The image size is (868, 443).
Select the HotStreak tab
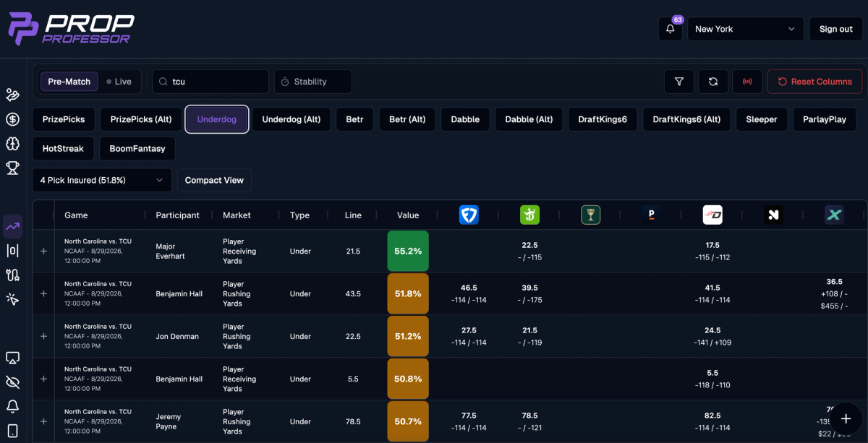tap(63, 148)
